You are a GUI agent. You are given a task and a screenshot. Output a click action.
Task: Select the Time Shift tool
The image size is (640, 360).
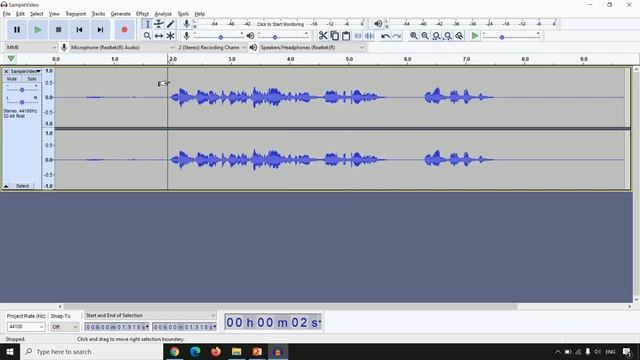159,36
